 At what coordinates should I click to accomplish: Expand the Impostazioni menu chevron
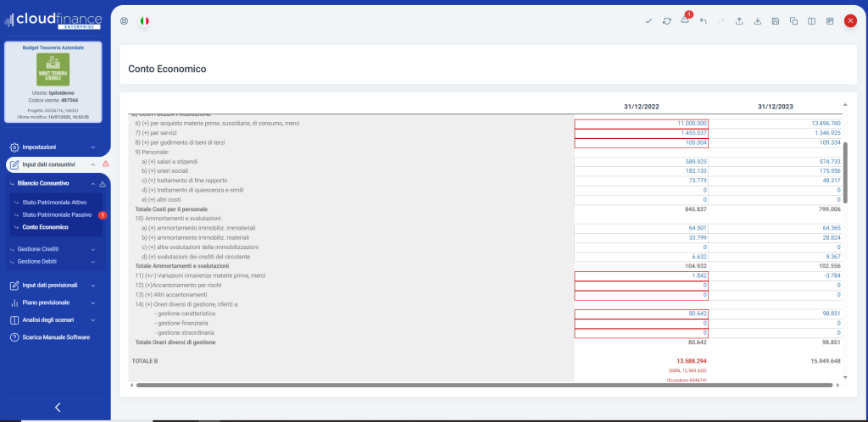93,147
